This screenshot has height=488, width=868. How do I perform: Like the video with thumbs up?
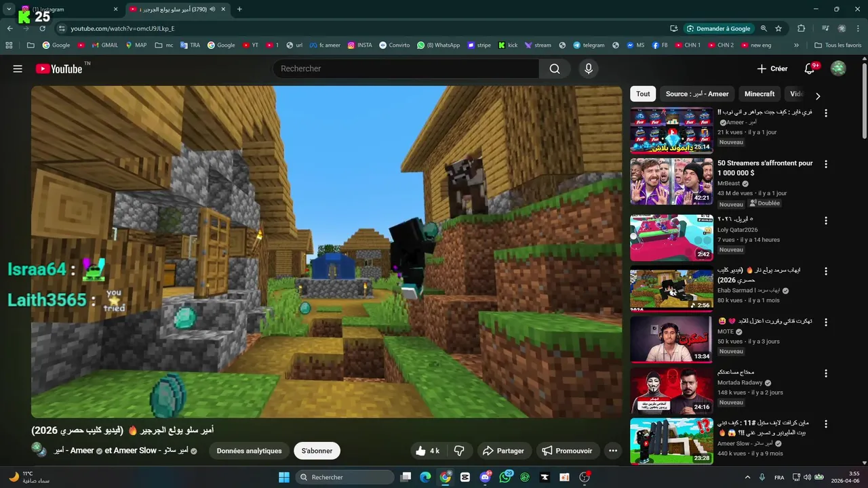coord(428,451)
